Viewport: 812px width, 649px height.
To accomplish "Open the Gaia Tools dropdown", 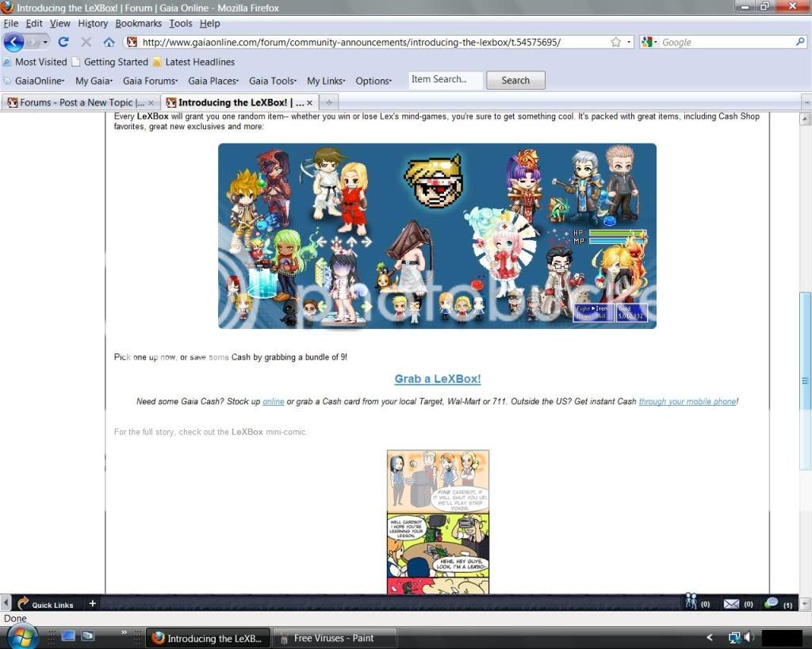I will (273, 81).
